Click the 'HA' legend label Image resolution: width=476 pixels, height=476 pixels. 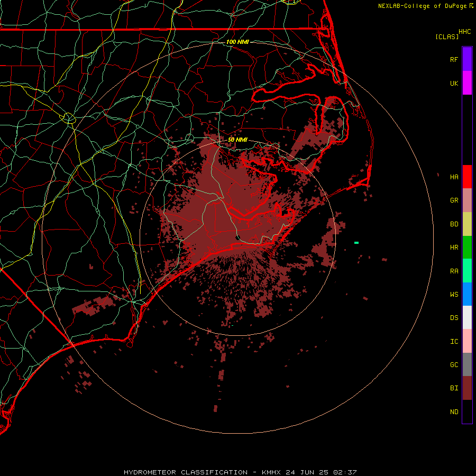tap(454, 177)
